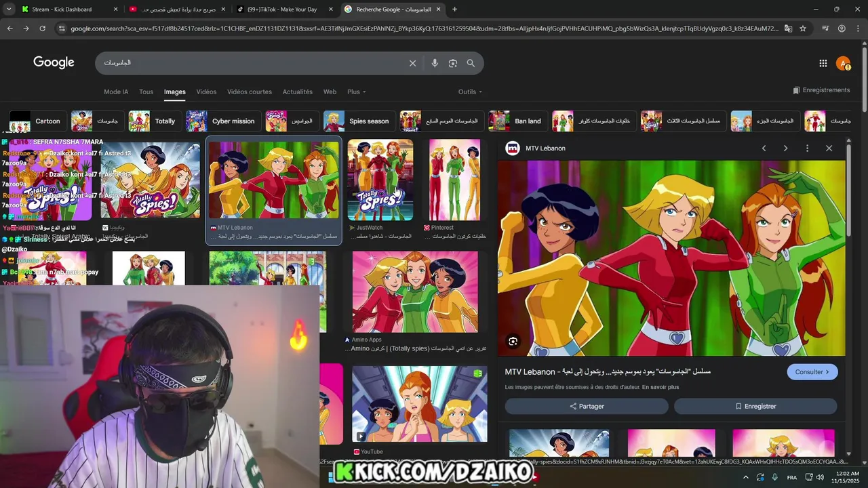Open the Google apps grid
The width and height of the screenshot is (868, 488).
pos(823,63)
